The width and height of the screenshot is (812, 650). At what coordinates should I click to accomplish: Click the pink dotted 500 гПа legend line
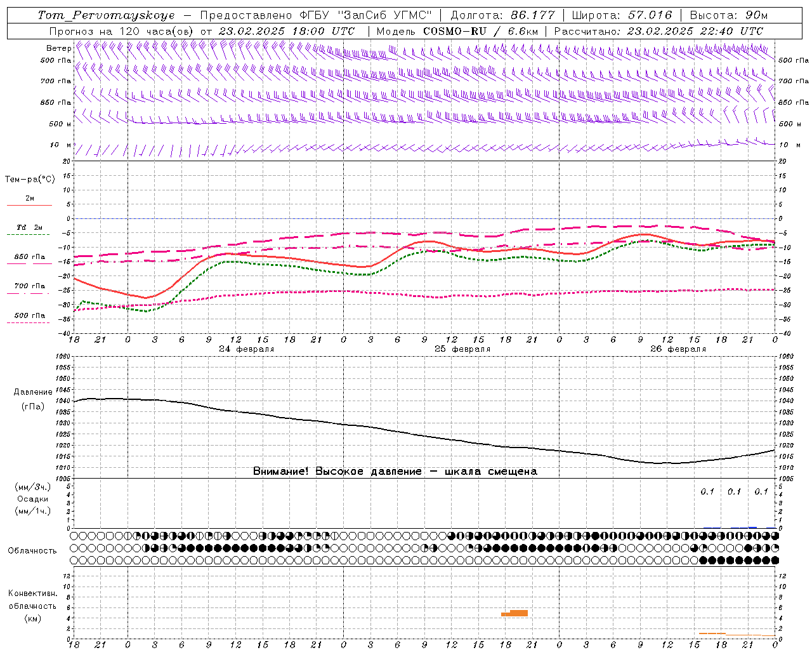[29, 322]
